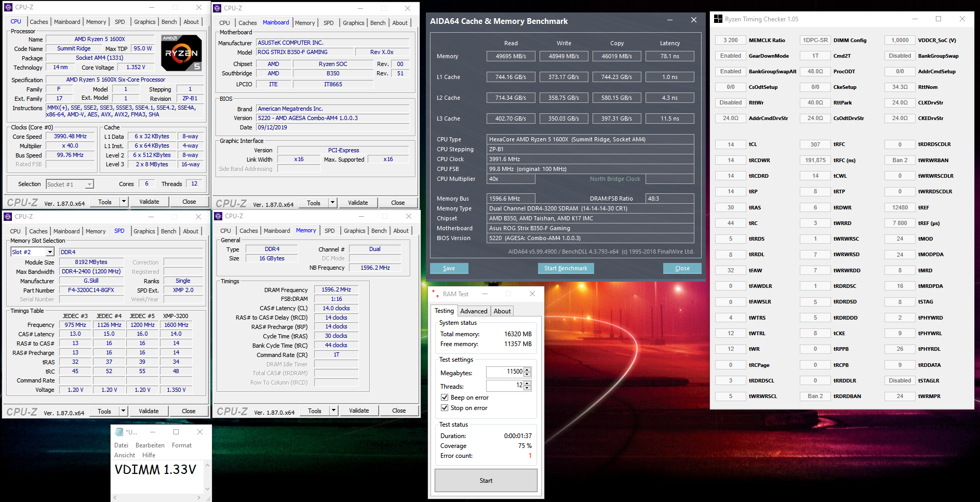Click the "ROG STRIX B350-F GAMING" model field
Screen dimensions: 980x502
click(x=305, y=52)
